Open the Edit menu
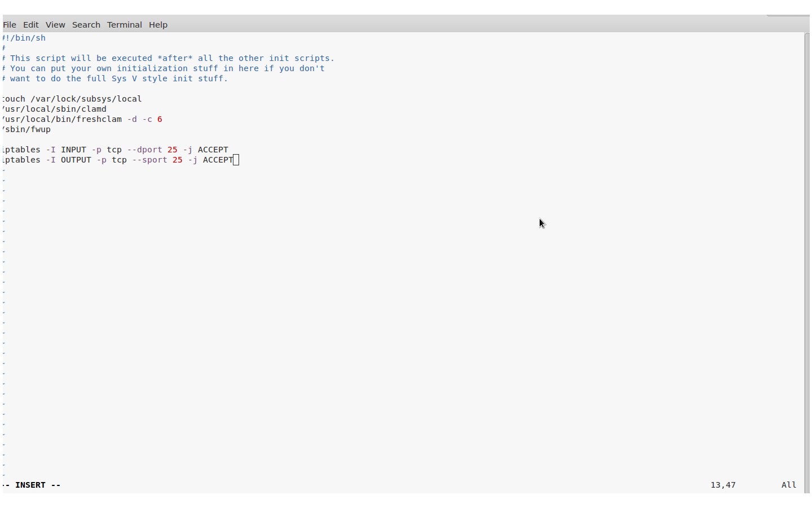The height and width of the screenshot is (508, 812). (x=31, y=24)
